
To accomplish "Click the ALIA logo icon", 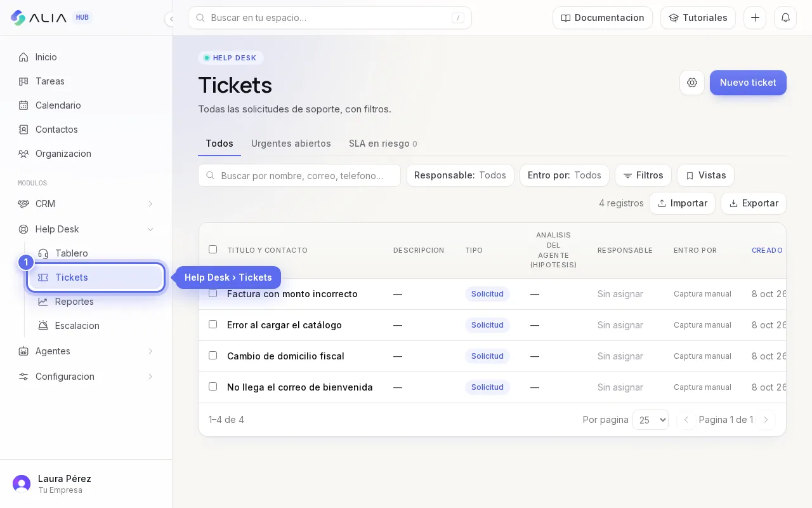I will pyautogui.click(x=18, y=18).
